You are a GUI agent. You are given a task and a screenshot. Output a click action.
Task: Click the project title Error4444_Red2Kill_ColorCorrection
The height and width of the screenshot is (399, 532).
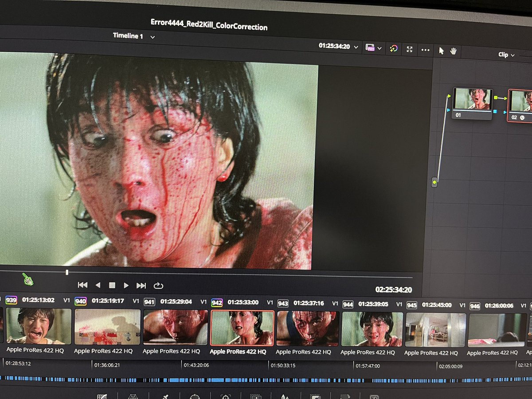209,25
